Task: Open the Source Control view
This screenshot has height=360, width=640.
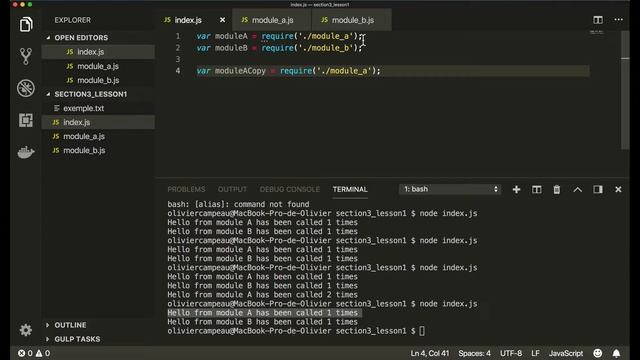Action: pos(26,56)
